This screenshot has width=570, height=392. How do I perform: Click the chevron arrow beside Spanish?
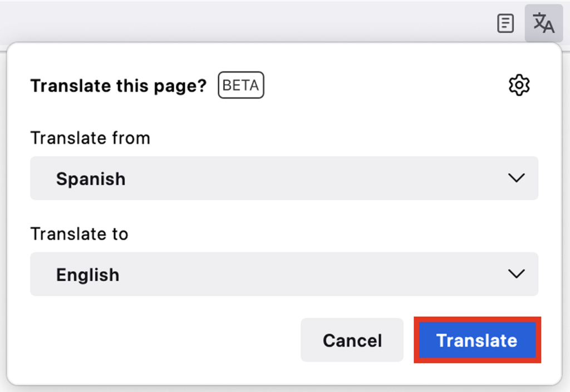tap(516, 178)
